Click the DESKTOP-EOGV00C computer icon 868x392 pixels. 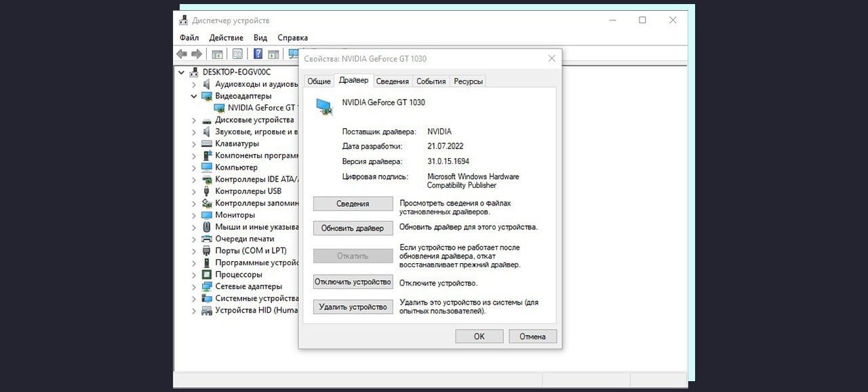point(195,72)
